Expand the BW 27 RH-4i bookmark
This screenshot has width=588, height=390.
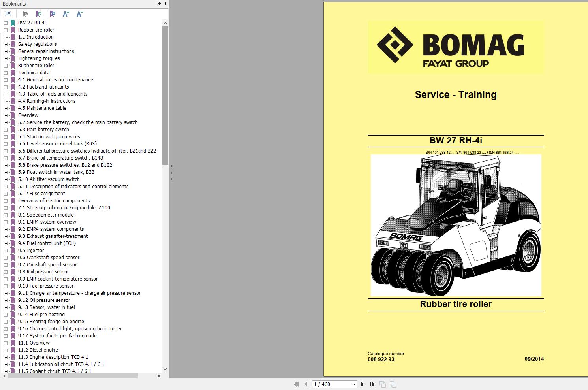click(6, 23)
